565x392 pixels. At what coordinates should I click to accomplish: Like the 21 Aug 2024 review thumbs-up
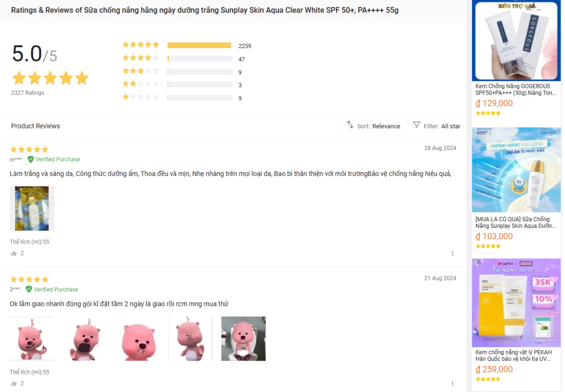coord(14,383)
